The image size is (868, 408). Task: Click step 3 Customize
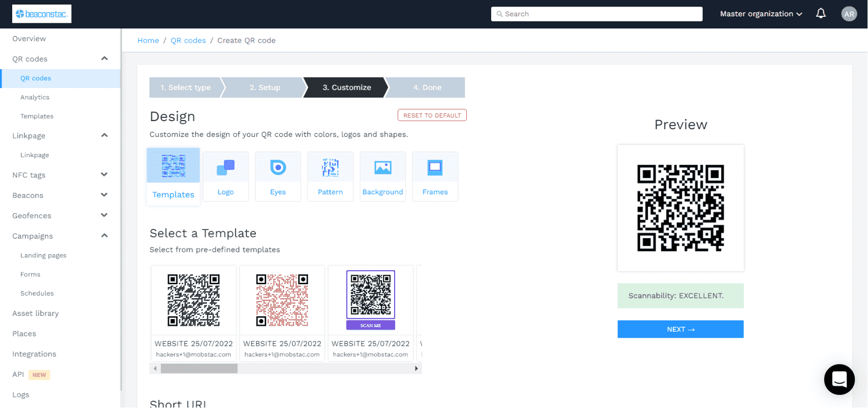point(347,88)
